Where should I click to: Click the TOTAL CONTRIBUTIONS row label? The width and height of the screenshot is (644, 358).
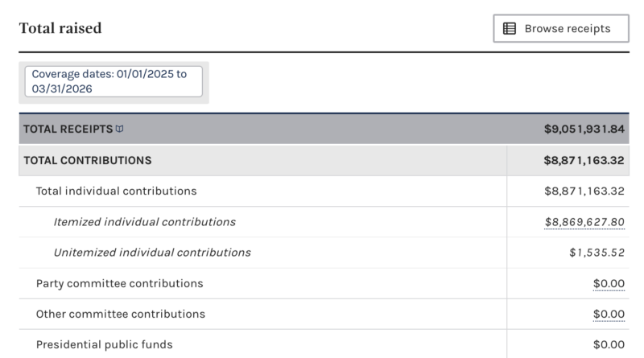(x=88, y=160)
